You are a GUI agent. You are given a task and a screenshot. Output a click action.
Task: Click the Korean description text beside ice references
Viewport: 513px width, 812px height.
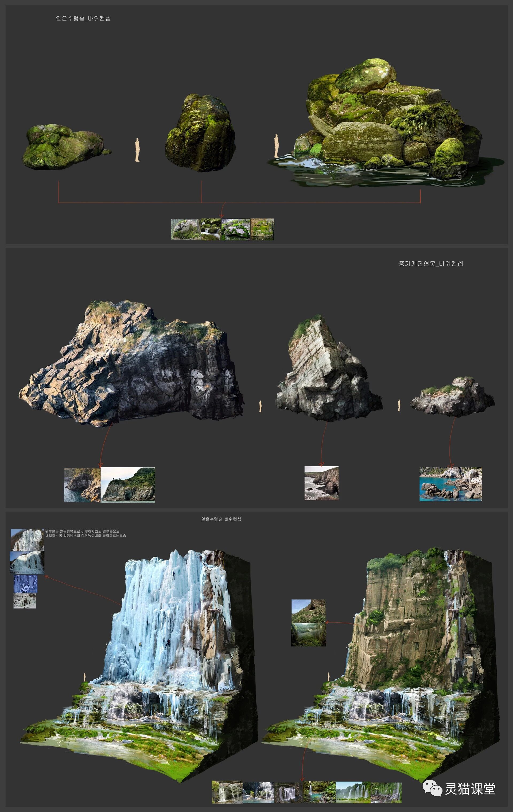(85, 533)
